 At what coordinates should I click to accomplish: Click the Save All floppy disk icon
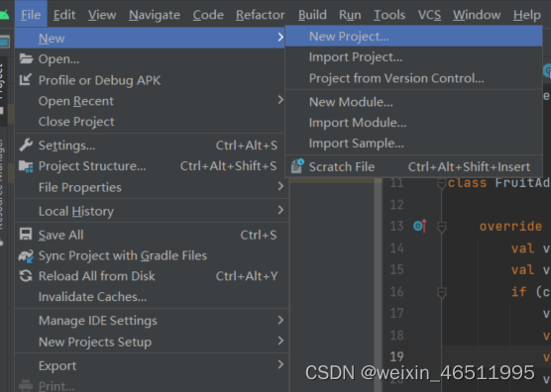[26, 234]
